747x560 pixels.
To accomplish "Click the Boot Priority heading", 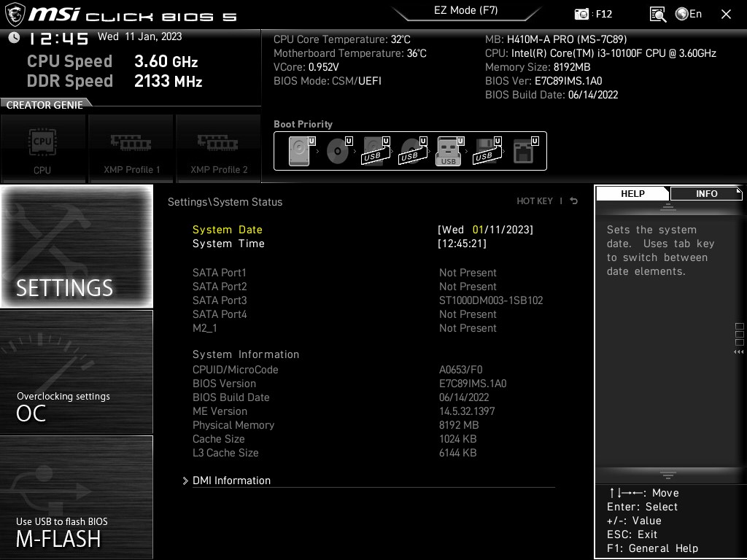I will coord(303,124).
